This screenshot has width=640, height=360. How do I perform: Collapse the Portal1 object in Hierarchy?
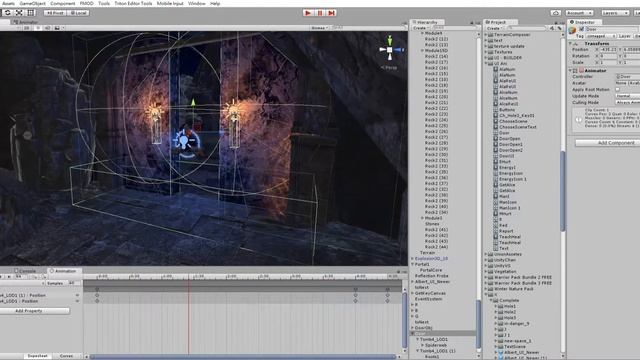tap(413, 264)
